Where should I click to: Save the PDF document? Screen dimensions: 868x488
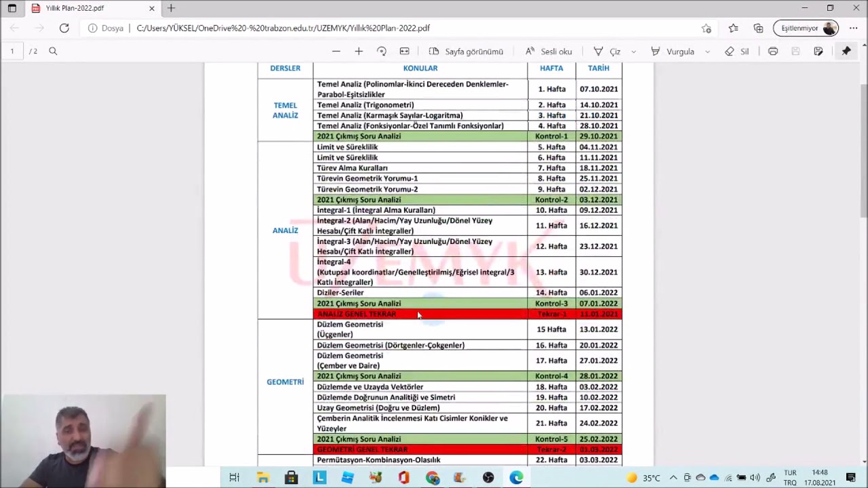pyautogui.click(x=796, y=52)
